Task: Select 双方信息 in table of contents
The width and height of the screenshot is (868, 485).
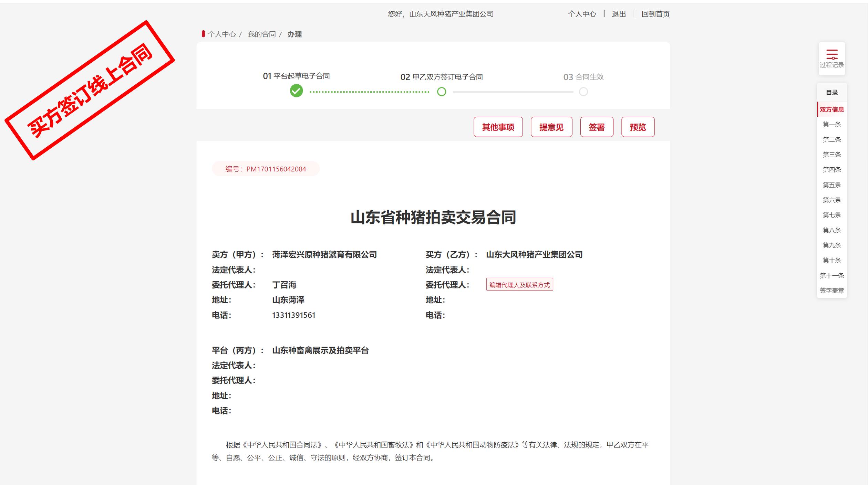Action: click(x=831, y=109)
